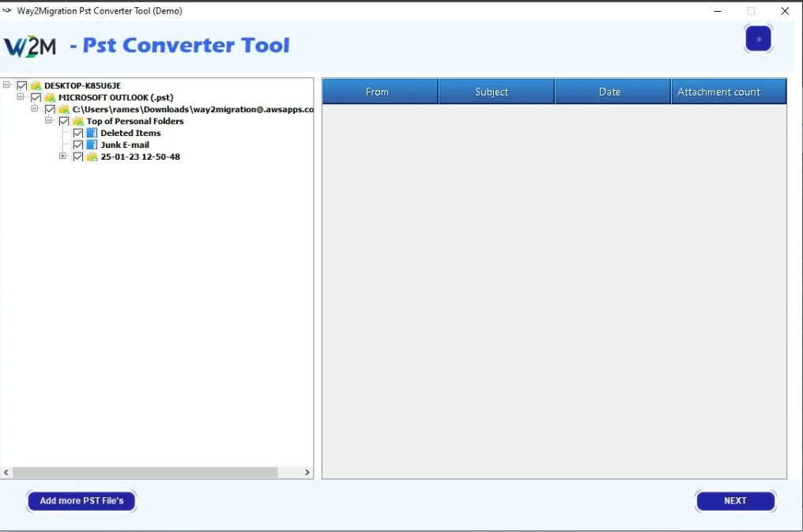This screenshot has height=532, width=803.
Task: Collapse the Top of Personal Folders node
Action: coord(49,121)
